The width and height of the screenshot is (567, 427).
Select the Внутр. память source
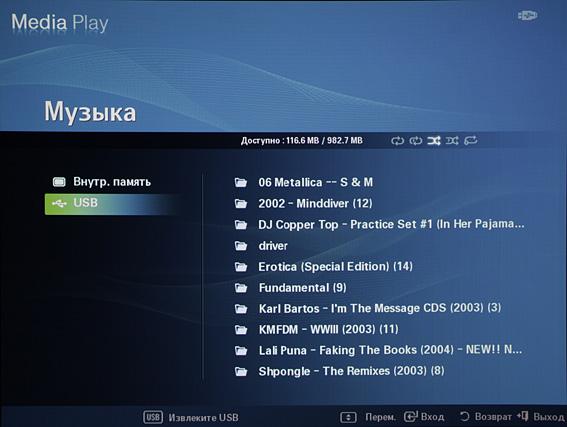[112, 182]
